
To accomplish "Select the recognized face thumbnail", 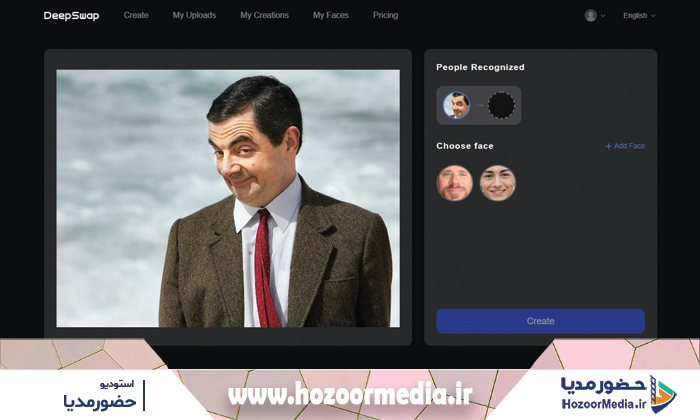I will pyautogui.click(x=456, y=105).
